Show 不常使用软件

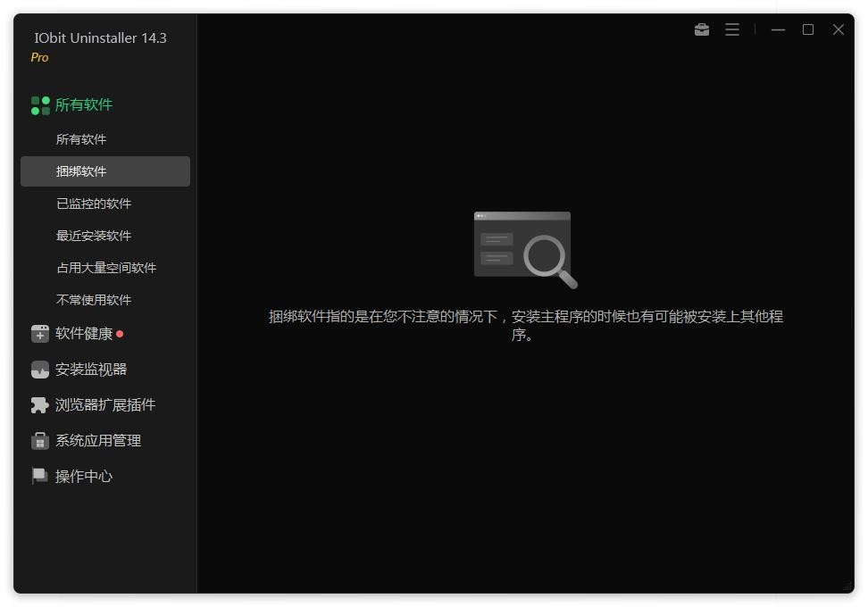pyautogui.click(x=94, y=300)
